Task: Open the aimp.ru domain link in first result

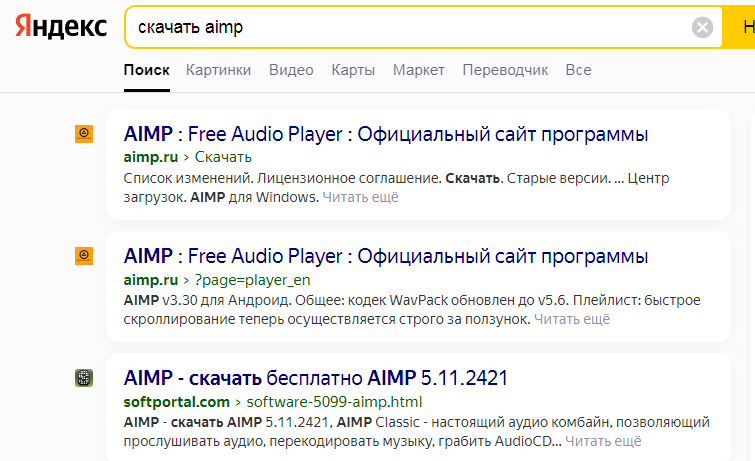Action: [x=151, y=157]
